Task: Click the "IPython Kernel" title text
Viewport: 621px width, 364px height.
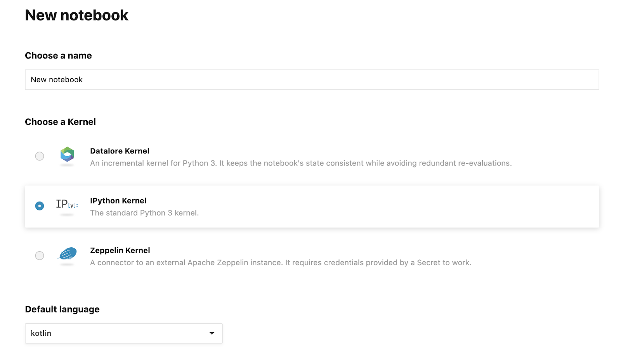Action: click(x=118, y=201)
